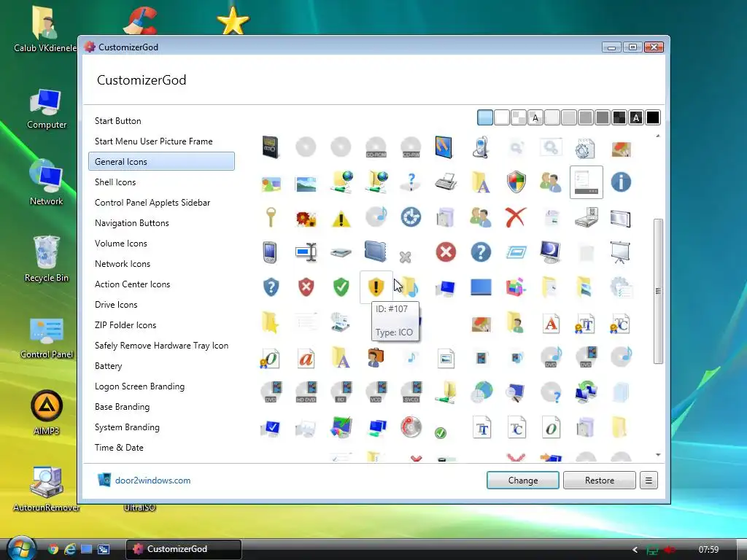This screenshot has height=560, width=747.
Task: Select the blue shield question mark icon
Action: 271,287
